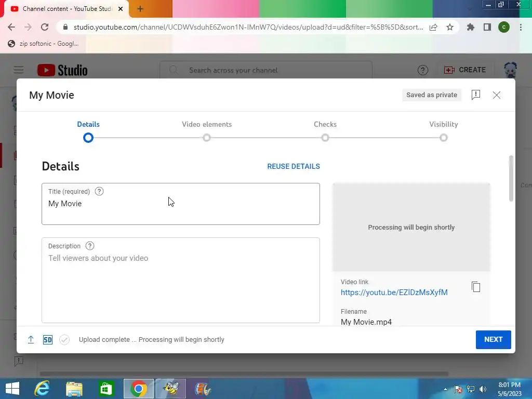The height and width of the screenshot is (399, 532).
Task: Go to the Details step
Action: 88,131
